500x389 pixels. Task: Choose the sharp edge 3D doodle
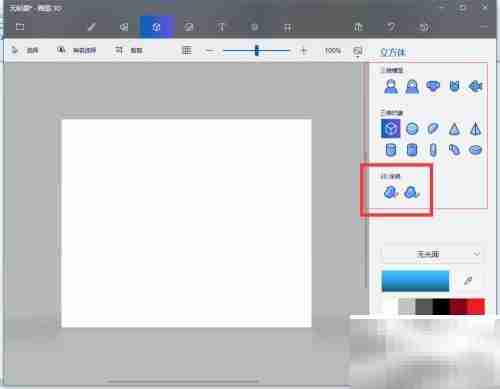[391, 192]
